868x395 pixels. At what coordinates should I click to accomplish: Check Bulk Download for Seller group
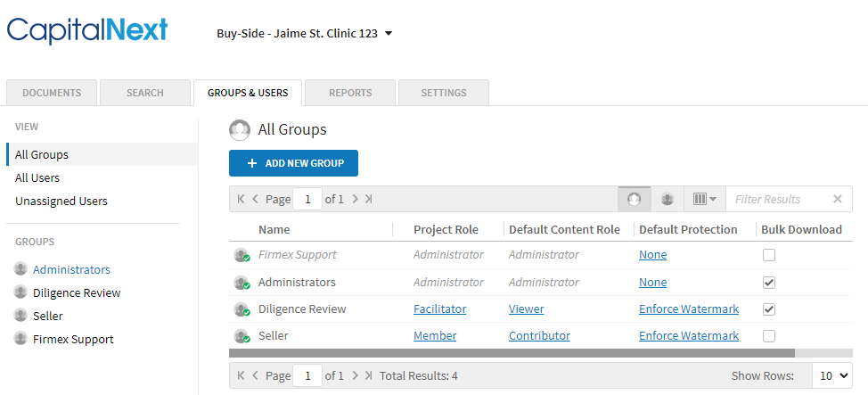(769, 336)
